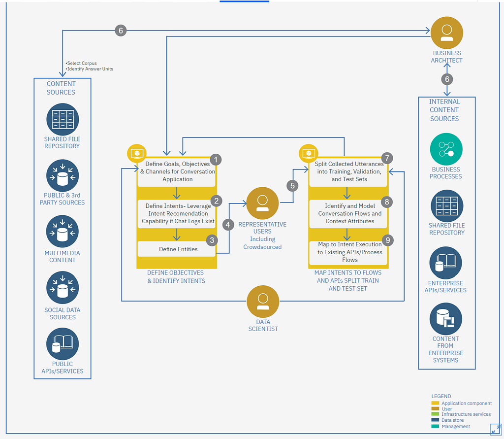This screenshot has height=439, width=504.
Task: Expand the diagram using the fullscreen arrows icon
Action: coord(496,429)
